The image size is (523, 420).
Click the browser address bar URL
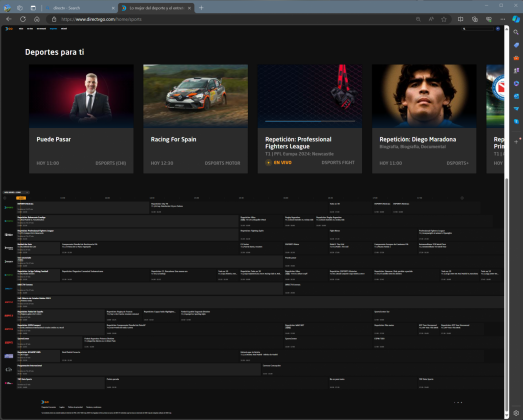[101, 19]
